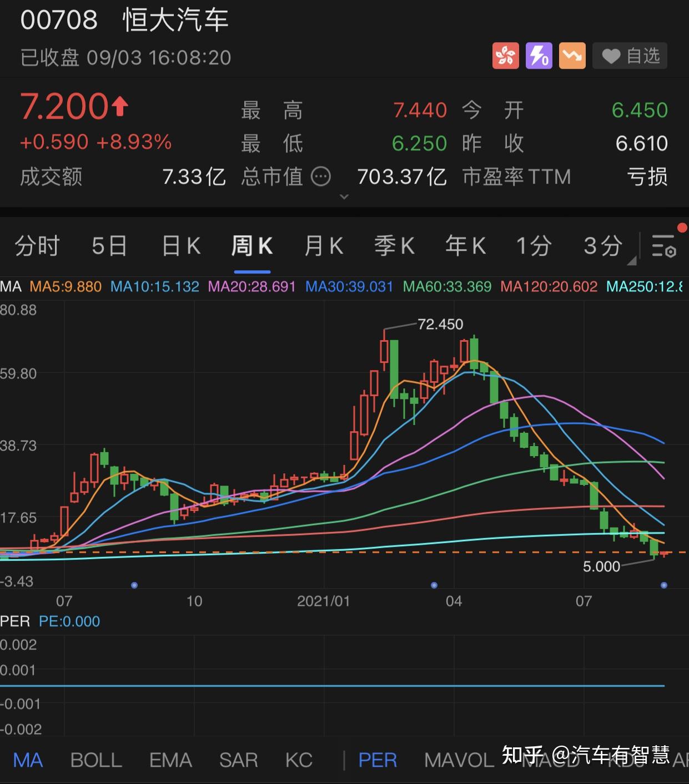This screenshot has height=784, width=689.
Task: Open more periods via triangle after 3分
Action: point(633,261)
